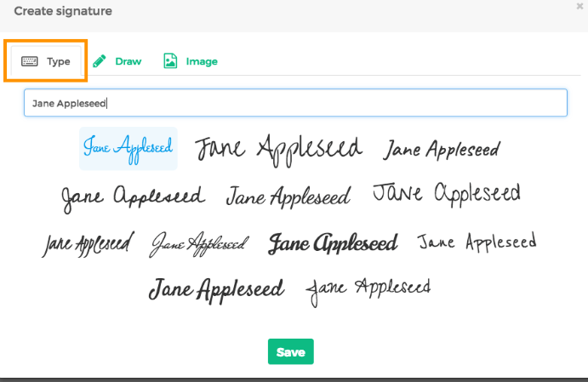
Task: Switch to the Image tab
Action: point(191,61)
